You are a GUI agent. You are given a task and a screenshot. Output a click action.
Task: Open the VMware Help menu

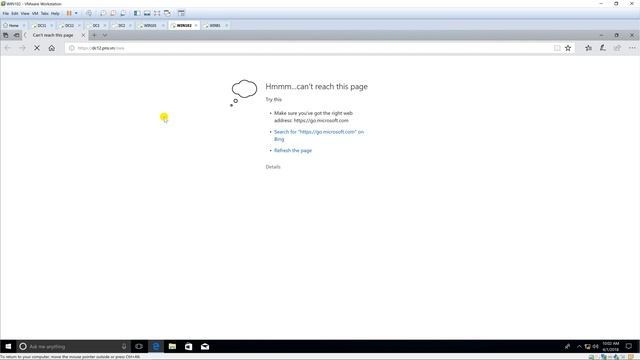55,13
